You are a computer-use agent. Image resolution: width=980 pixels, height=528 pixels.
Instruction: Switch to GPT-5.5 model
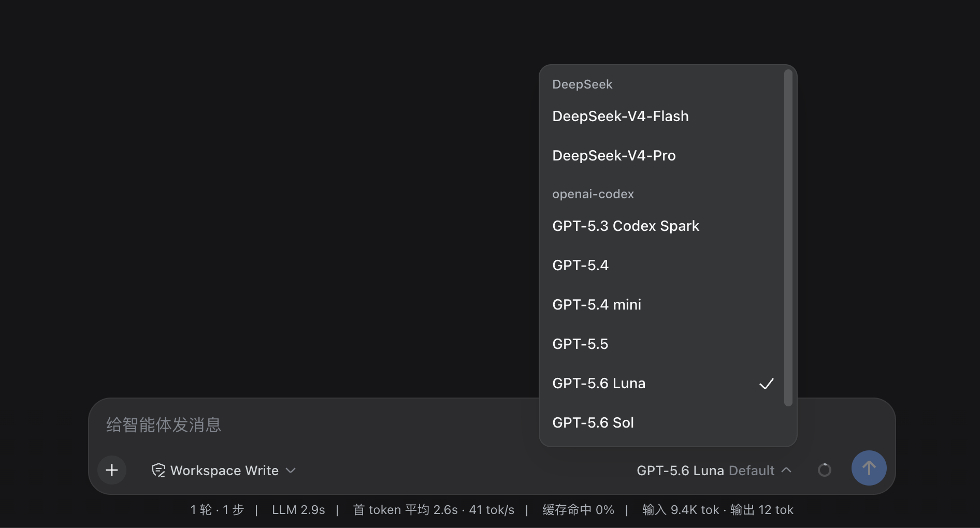[662, 344]
